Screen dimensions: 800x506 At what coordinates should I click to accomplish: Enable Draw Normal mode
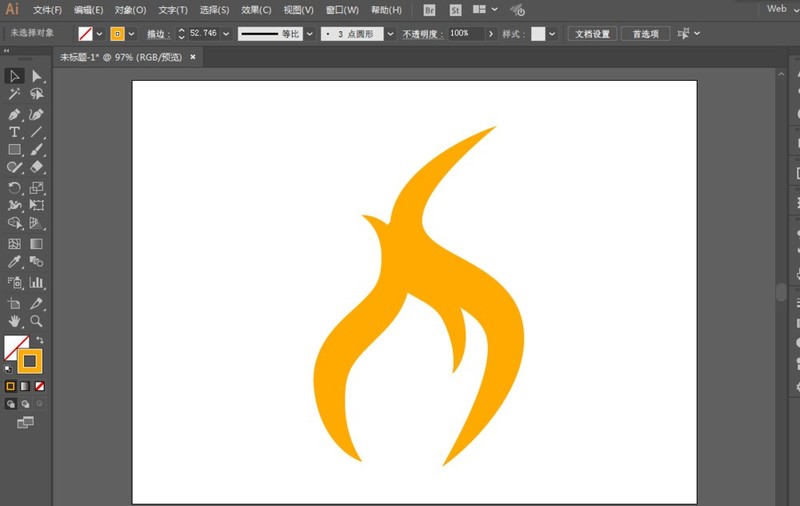coord(10,404)
